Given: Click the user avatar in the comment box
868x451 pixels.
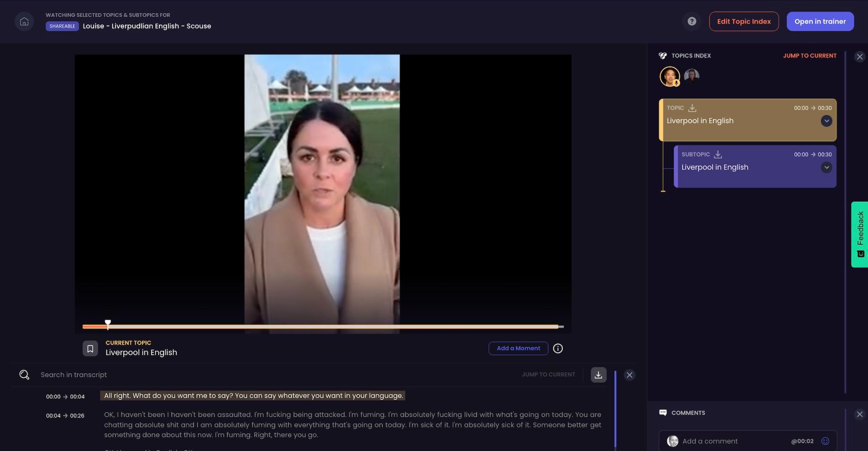Looking at the screenshot, I should pos(673,441).
